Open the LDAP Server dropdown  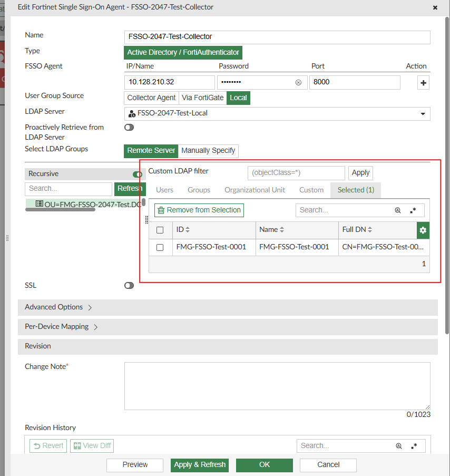pyautogui.click(x=277, y=113)
